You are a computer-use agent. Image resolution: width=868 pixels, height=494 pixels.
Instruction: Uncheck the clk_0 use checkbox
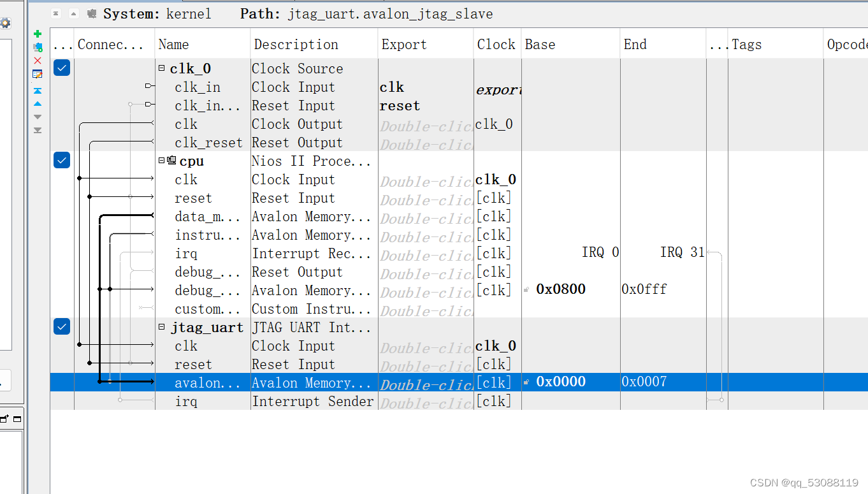point(62,68)
